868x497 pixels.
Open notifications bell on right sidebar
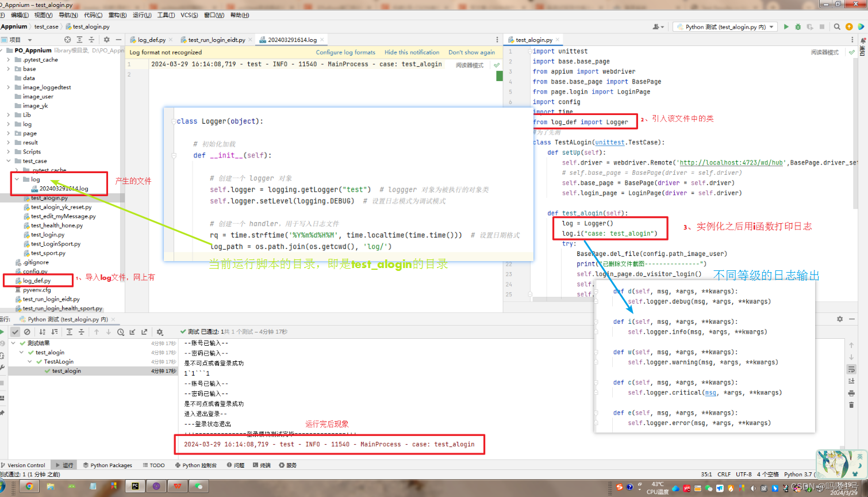coord(862,40)
